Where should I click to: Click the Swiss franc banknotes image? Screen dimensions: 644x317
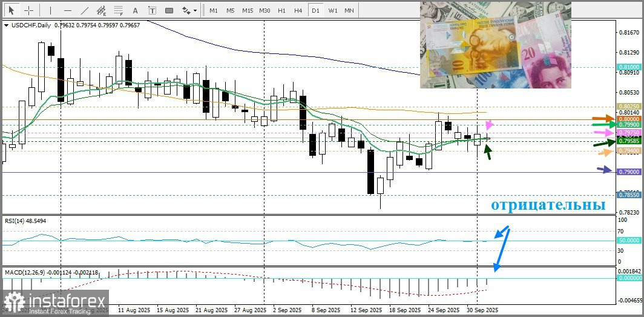(x=495, y=45)
